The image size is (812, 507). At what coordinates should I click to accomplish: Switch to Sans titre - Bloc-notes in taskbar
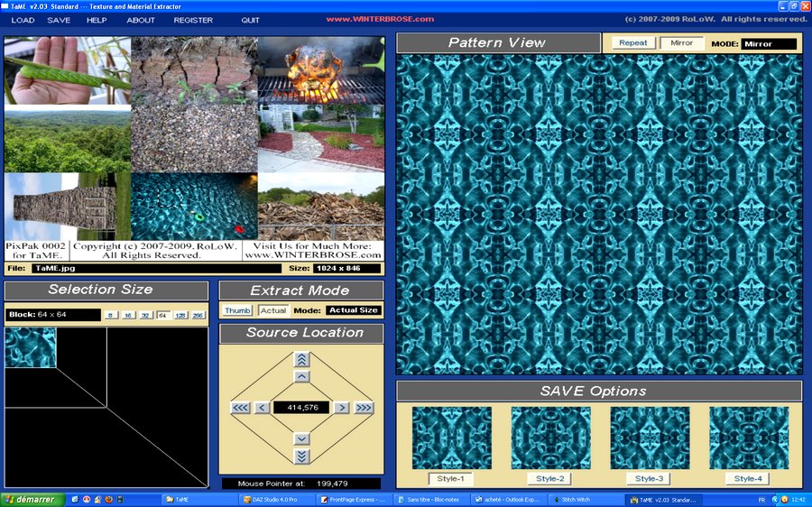click(431, 500)
